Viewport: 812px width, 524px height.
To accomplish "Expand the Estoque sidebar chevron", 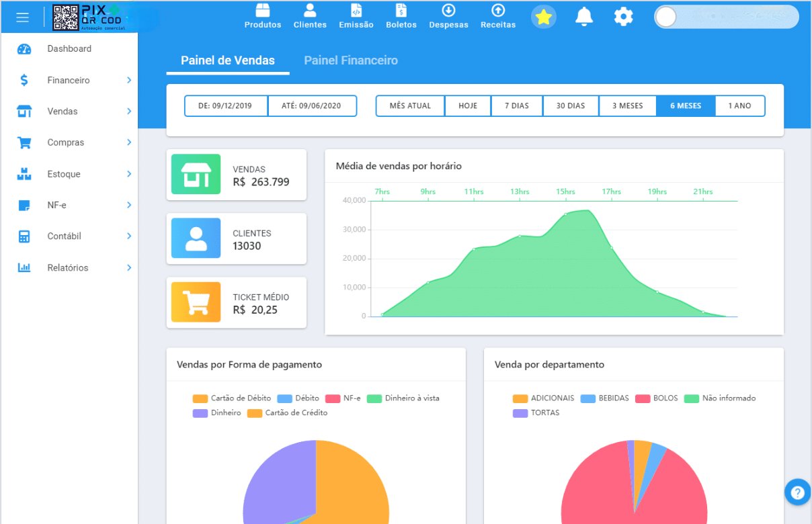I will tap(129, 174).
